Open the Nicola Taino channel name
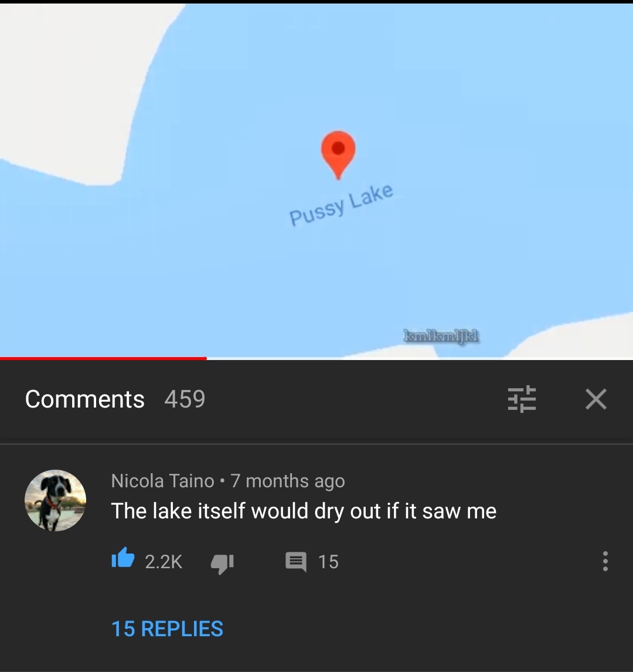Image resolution: width=633 pixels, height=672 pixels. (162, 481)
